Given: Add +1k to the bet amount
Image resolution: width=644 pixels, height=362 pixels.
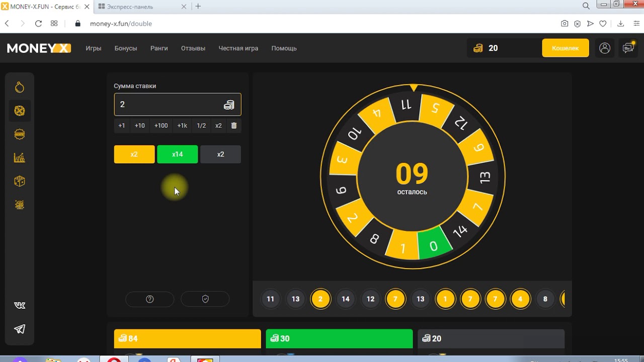Looking at the screenshot, I should coord(182,126).
